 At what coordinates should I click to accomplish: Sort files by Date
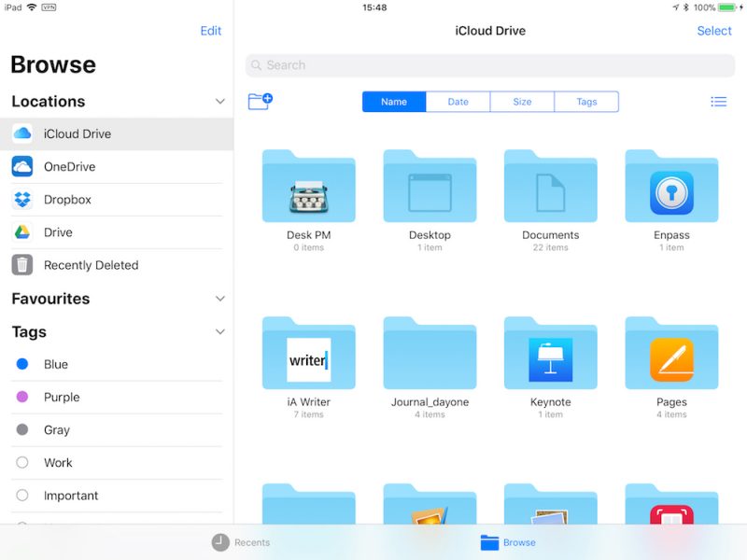click(x=458, y=101)
